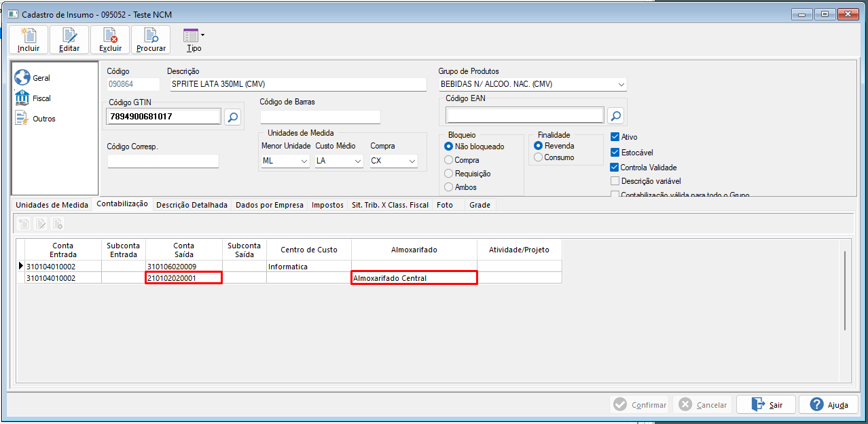Toggle Controla Validade checkbox
The image size is (868, 424).
[x=644, y=168]
